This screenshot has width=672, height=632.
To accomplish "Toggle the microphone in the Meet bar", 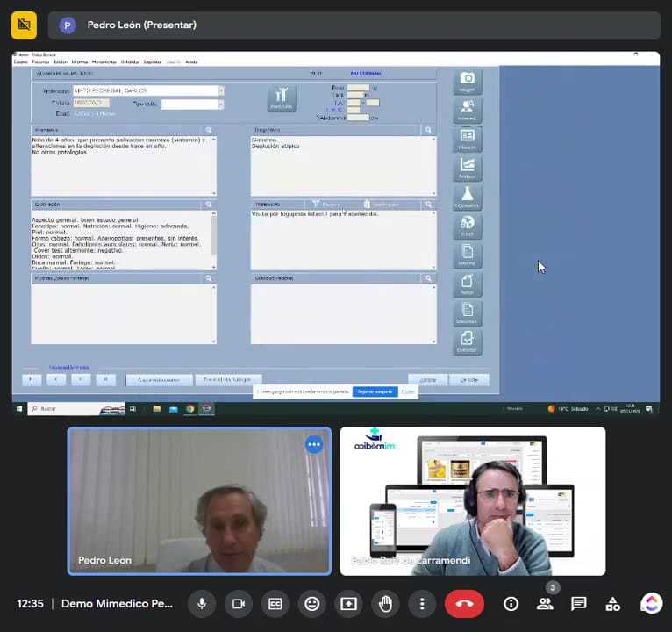I will tap(202, 604).
